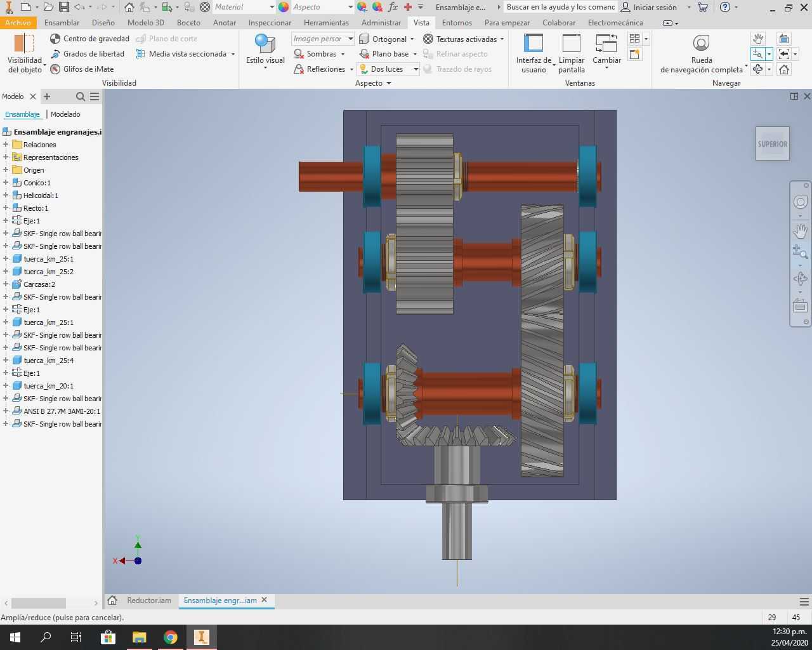The width and height of the screenshot is (812, 650).
Task: Open Rueda de navegación completa
Action: click(701, 54)
